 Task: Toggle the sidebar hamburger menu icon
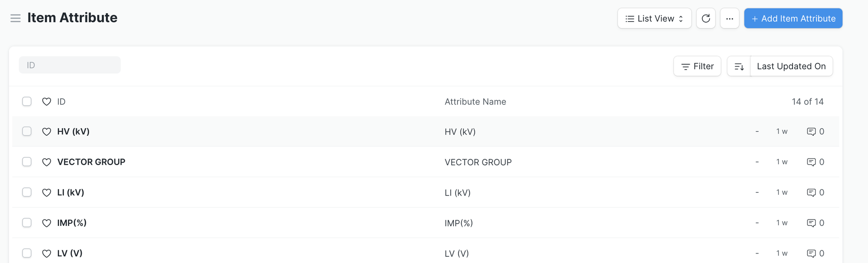(x=15, y=18)
